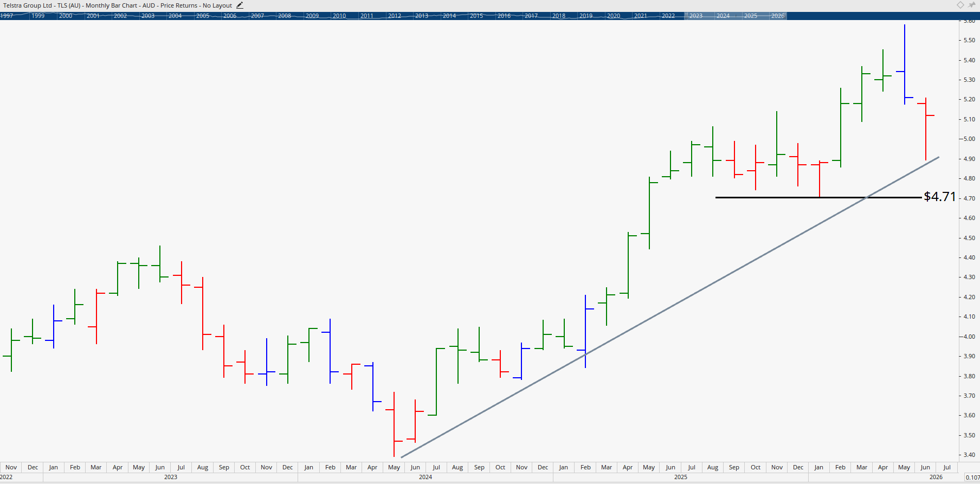Click 2015 in the overview timeline strip
980x484 pixels.
(476, 16)
